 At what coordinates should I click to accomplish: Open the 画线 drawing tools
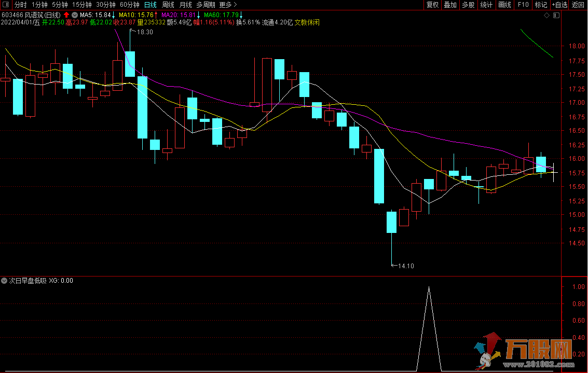click(x=504, y=5)
